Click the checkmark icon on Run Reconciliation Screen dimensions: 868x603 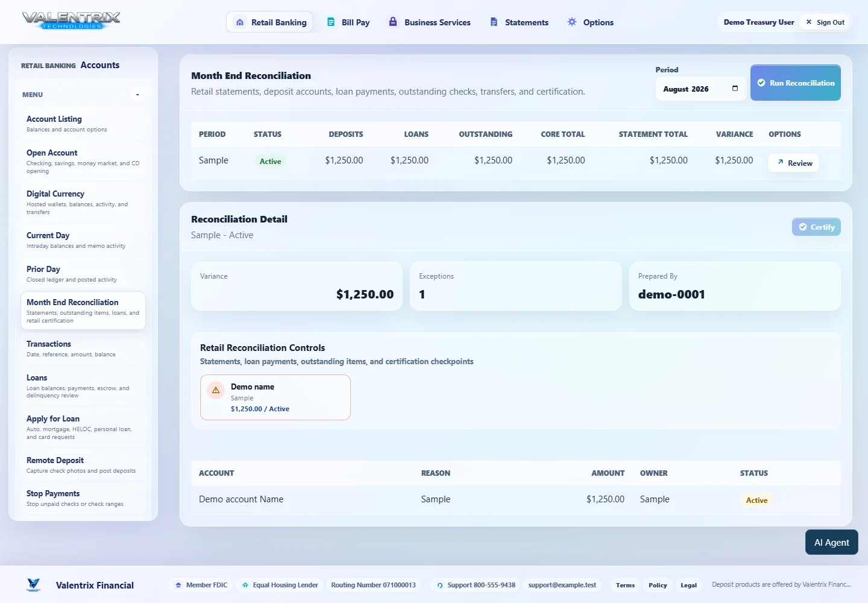coord(761,83)
